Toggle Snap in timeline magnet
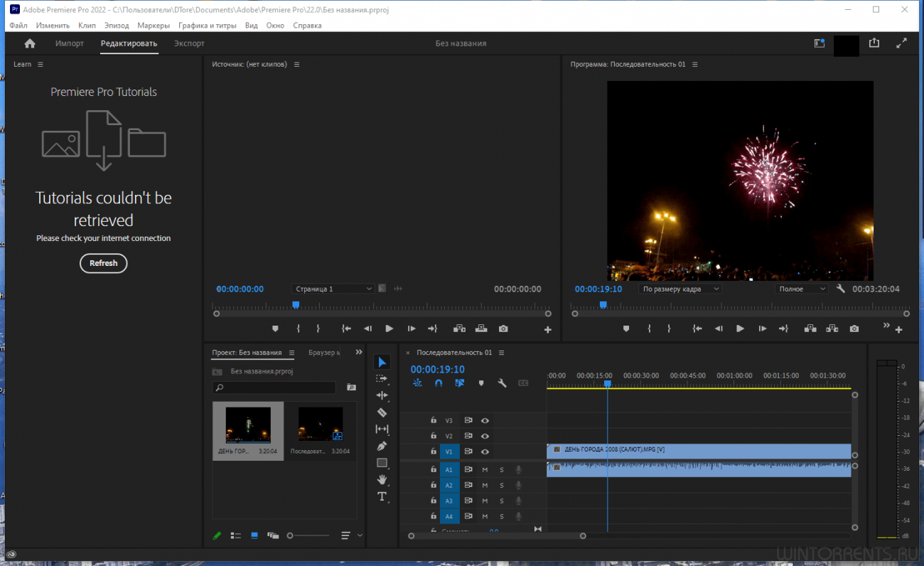This screenshot has height=566, width=924. (x=439, y=383)
